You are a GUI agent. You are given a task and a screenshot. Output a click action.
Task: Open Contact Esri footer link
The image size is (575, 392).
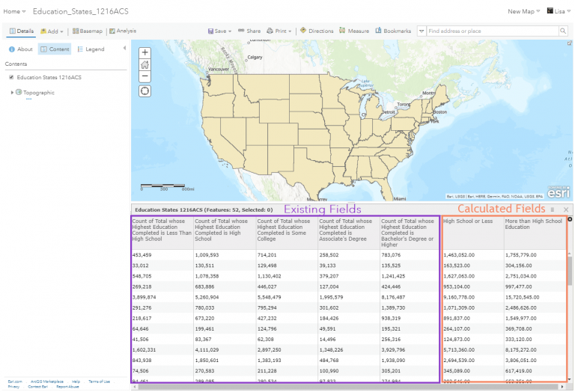pos(37,387)
